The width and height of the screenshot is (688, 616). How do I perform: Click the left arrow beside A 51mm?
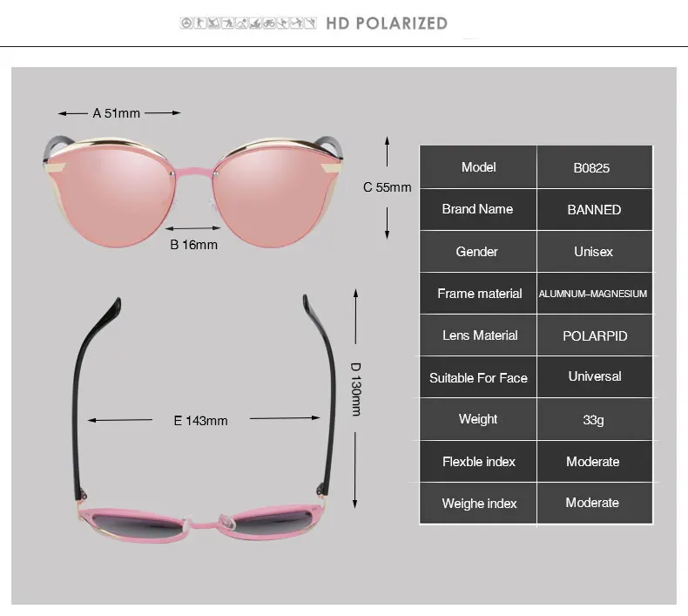click(72, 113)
